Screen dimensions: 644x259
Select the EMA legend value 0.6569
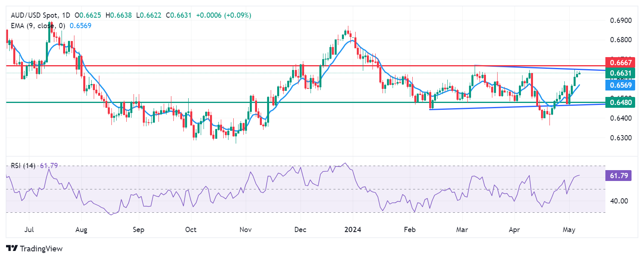(80, 26)
